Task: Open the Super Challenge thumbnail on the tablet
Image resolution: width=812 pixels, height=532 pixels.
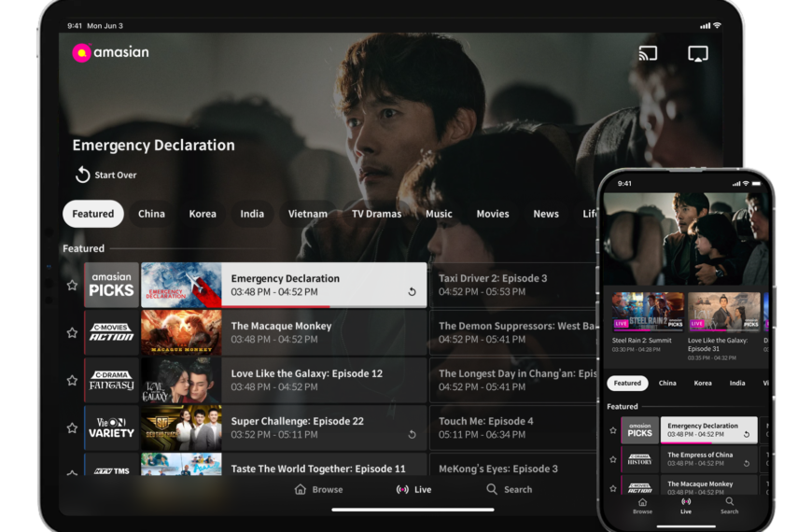Action: [x=181, y=427]
